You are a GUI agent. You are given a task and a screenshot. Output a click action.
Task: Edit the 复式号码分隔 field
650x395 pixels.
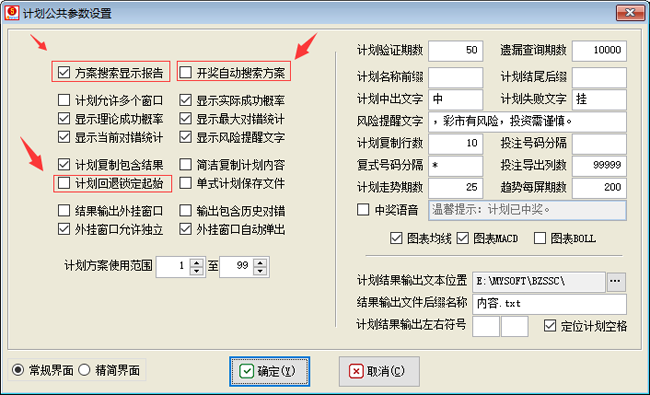tap(456, 166)
